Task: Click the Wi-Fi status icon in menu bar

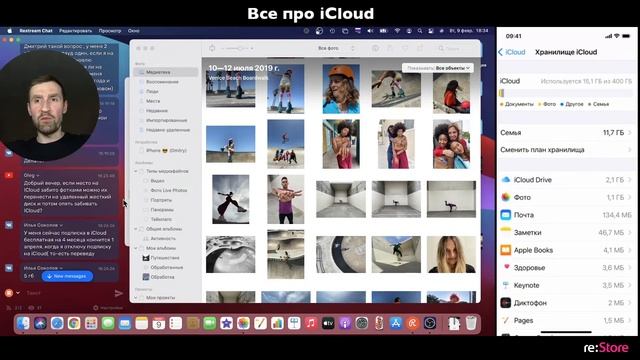Action: point(397,31)
